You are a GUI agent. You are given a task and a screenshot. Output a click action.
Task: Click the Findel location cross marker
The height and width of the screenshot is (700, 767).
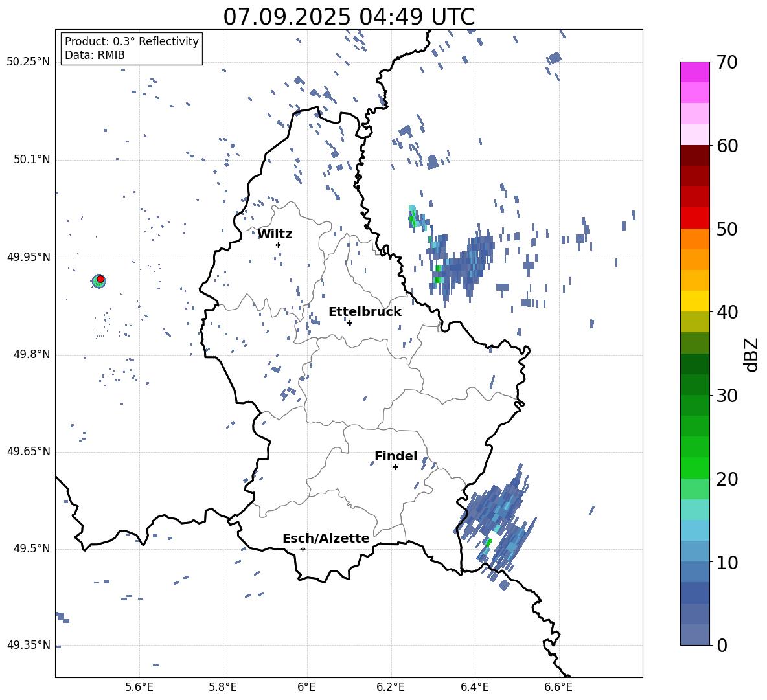pos(395,468)
